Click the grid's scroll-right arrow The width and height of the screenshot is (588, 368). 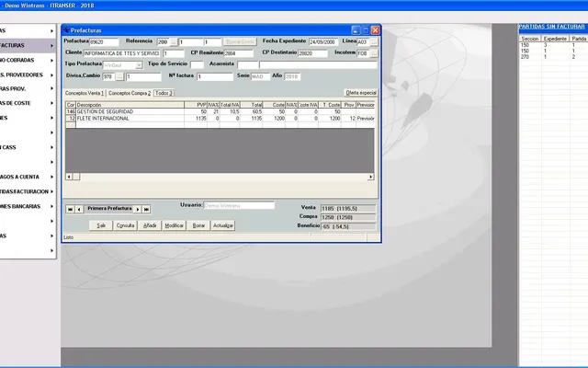click(371, 177)
